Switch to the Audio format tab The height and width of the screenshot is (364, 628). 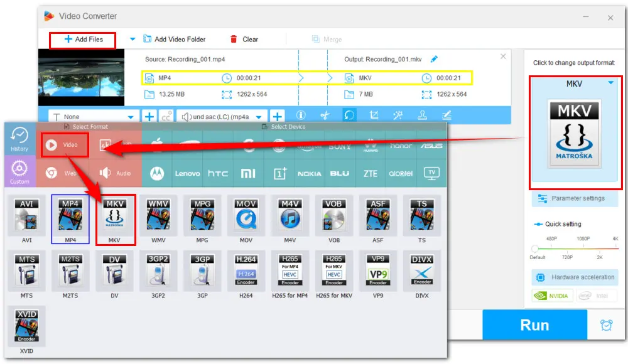coord(116,173)
